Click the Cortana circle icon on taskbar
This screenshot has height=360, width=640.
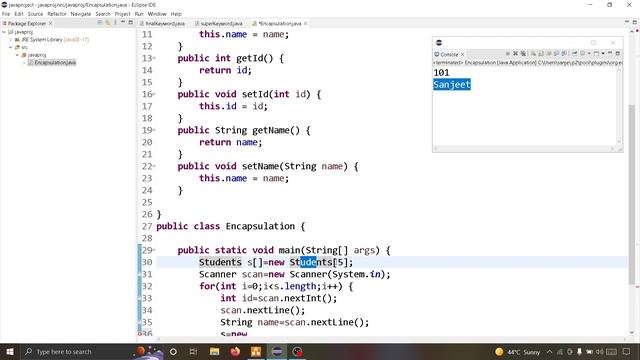coord(173,351)
